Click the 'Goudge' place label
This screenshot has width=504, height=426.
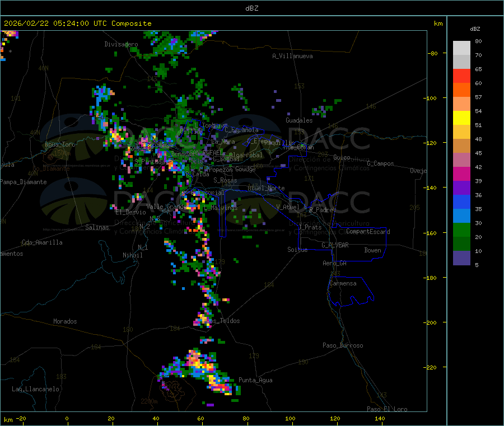point(245,169)
